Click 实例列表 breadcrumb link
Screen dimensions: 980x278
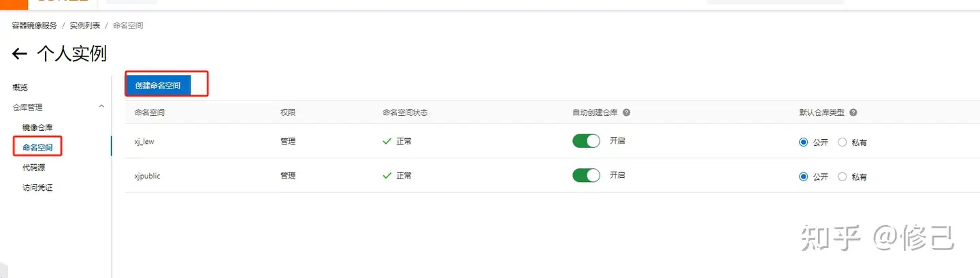point(85,25)
